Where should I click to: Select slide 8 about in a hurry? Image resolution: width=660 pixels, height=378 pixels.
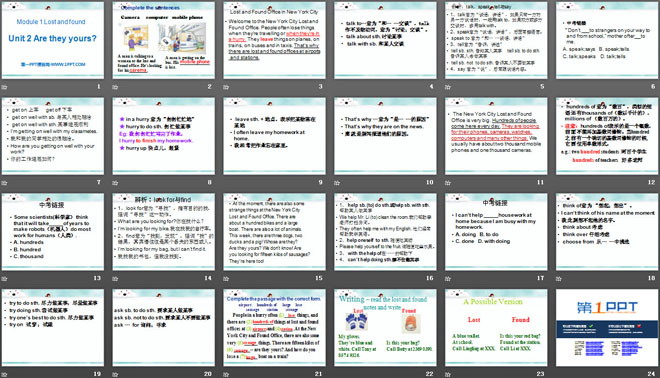click(163, 136)
